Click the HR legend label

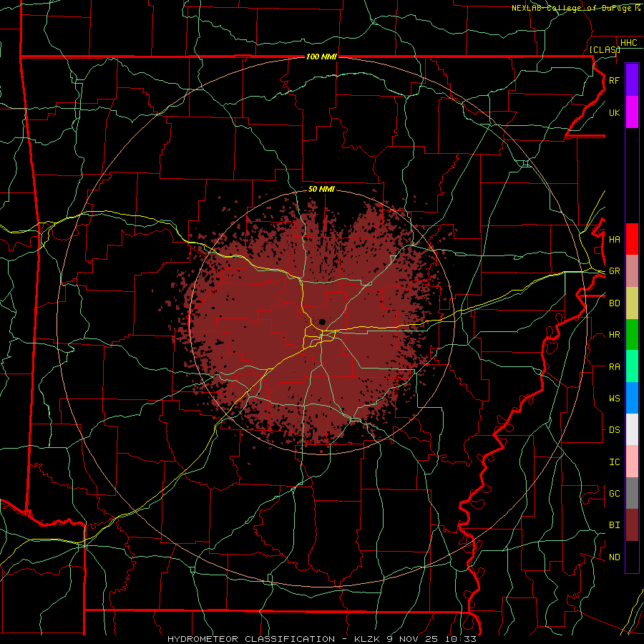(x=614, y=335)
